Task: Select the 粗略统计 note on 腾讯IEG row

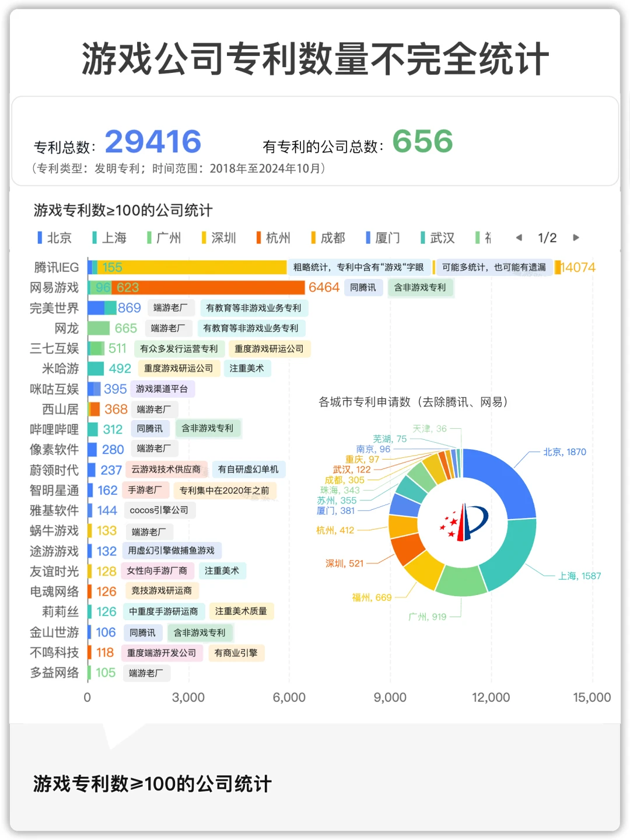Action: point(359,267)
